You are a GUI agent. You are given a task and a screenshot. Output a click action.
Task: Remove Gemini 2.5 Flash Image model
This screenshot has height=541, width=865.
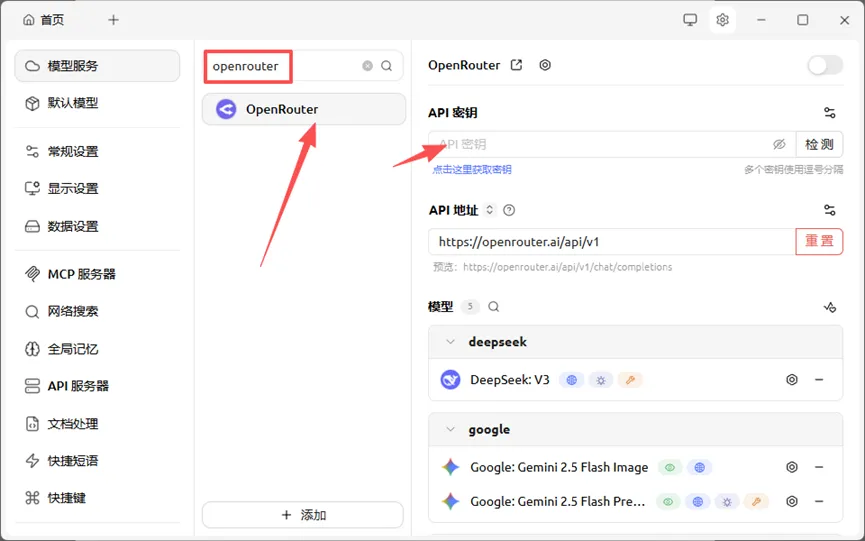point(819,467)
